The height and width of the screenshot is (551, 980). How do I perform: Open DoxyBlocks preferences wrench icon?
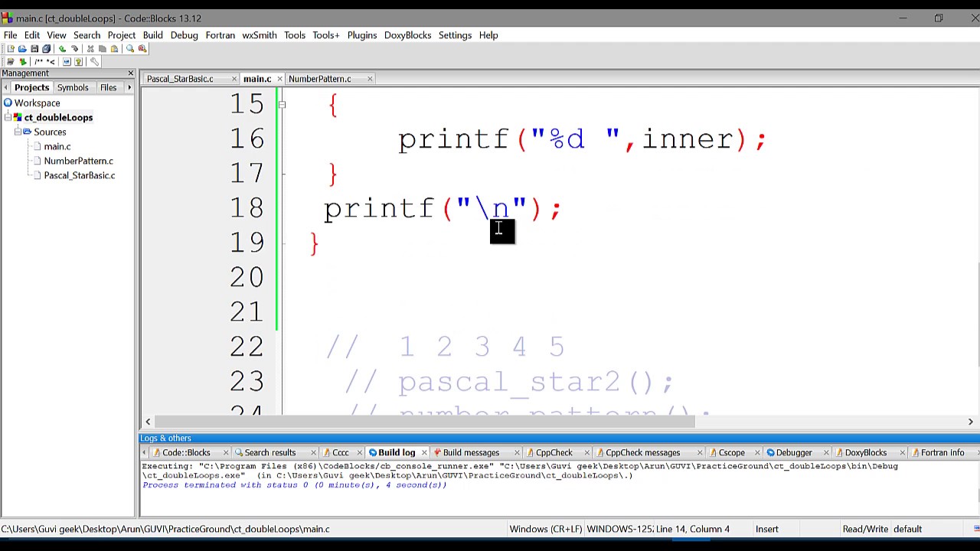94,61
